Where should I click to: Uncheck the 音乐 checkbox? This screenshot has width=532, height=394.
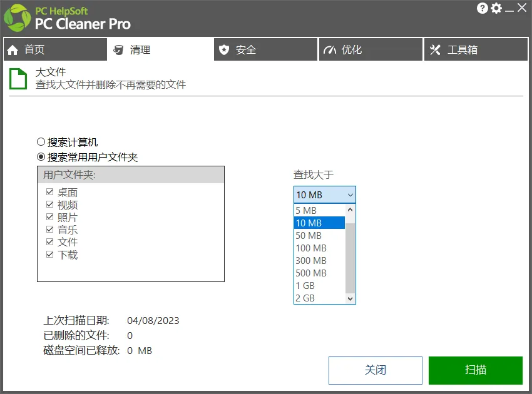click(50, 230)
